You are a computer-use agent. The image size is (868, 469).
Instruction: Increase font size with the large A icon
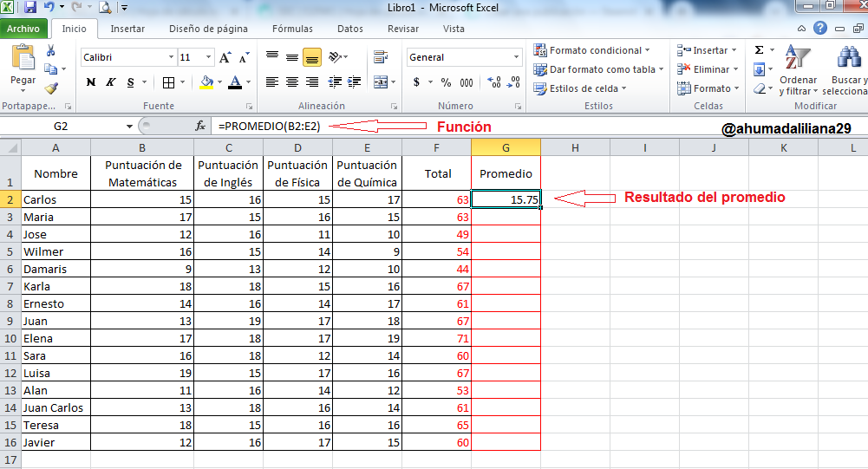(225, 57)
